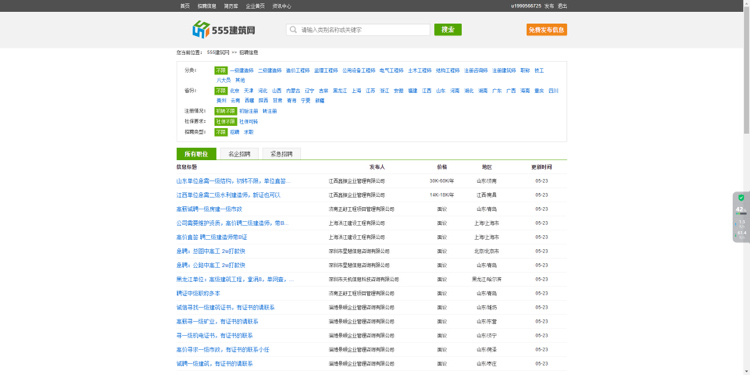Open 首页 in the top navigation
The image size is (750, 375).
[185, 6]
